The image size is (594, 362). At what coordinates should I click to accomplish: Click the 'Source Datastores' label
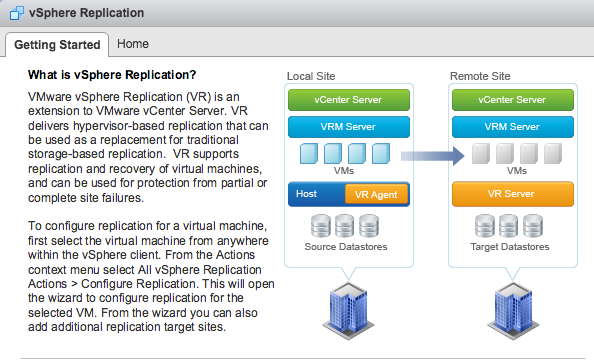click(346, 247)
